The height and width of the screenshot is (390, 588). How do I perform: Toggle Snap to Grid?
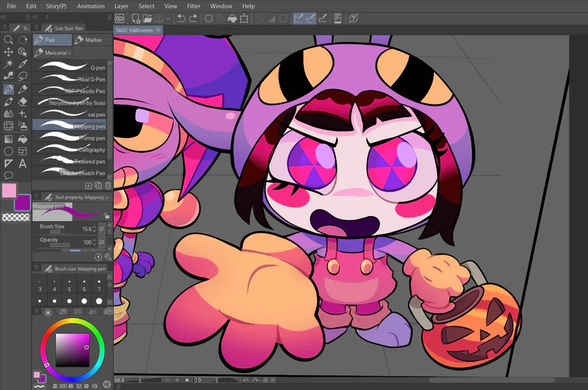[x=323, y=18]
